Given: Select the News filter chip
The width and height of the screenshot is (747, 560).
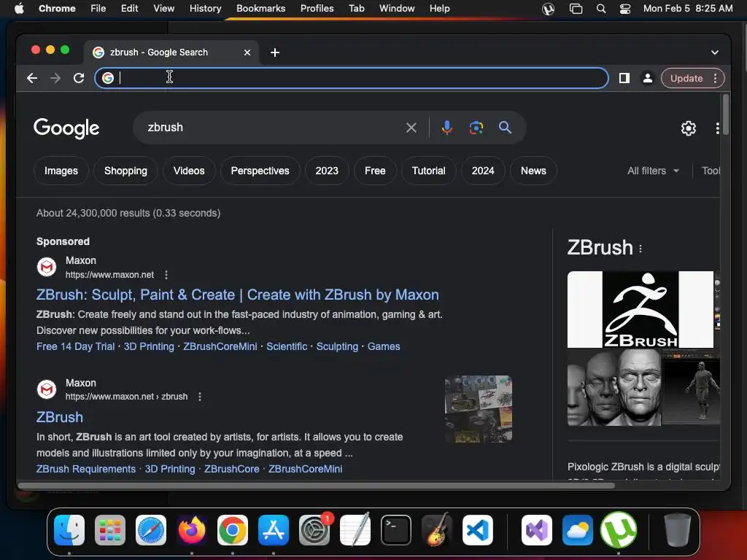Looking at the screenshot, I should click(x=533, y=171).
